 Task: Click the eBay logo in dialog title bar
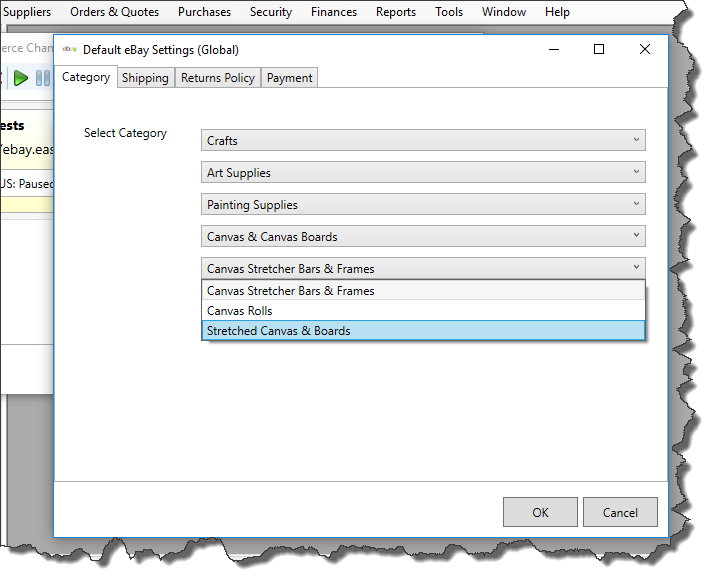pos(70,49)
